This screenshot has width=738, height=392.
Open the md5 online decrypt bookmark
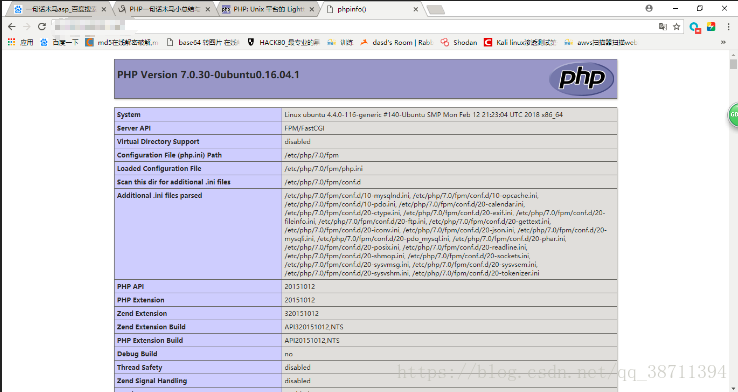[122, 42]
